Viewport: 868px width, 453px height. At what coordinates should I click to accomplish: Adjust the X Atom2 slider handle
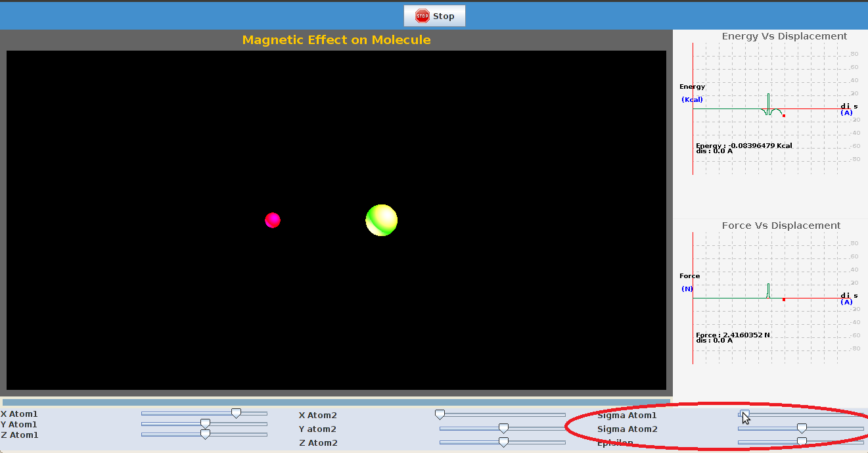[440, 415]
